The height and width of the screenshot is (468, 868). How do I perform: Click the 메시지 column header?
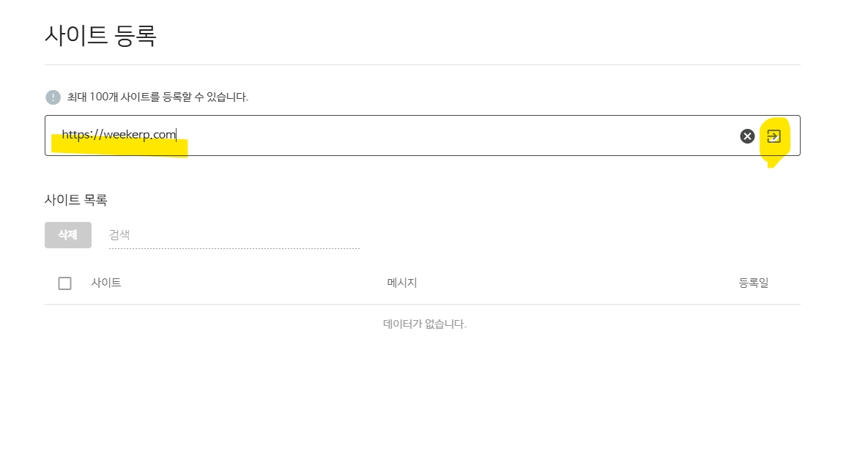tap(401, 283)
